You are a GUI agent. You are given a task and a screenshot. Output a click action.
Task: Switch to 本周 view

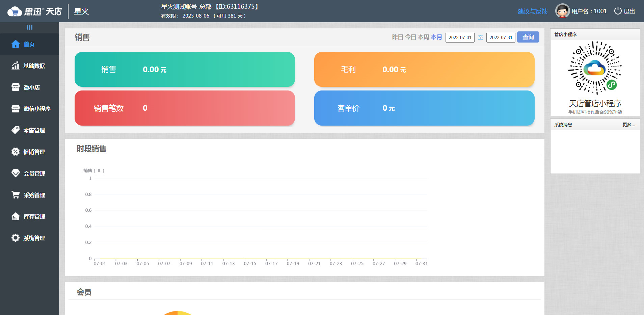pos(423,37)
